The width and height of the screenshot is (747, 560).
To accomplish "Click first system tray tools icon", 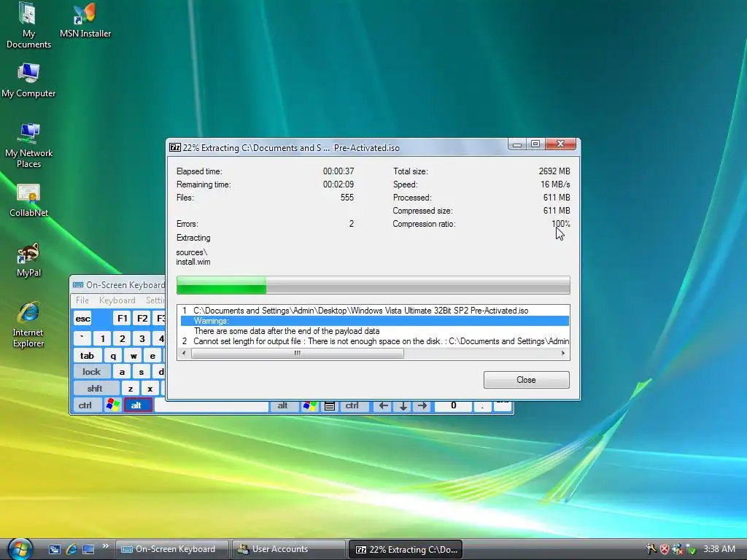I will click(651, 549).
